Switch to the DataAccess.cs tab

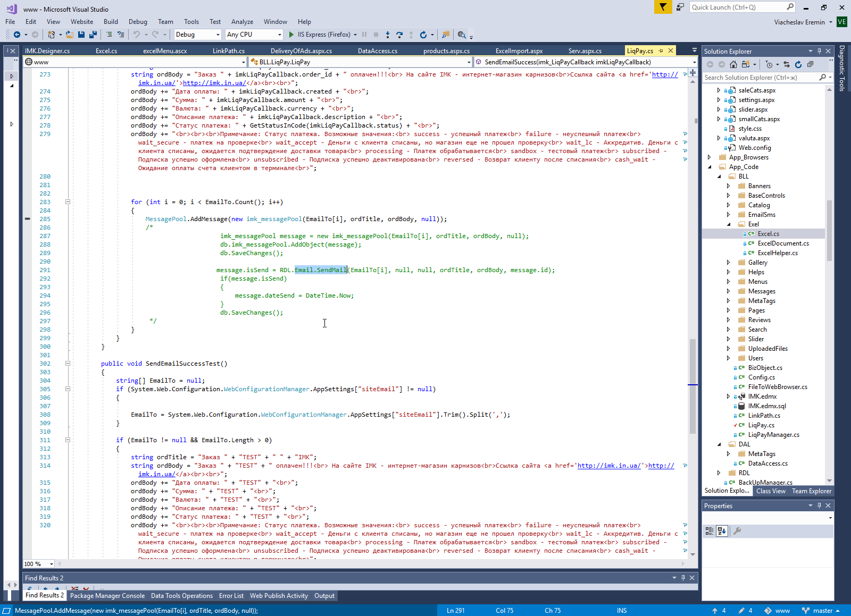377,51
